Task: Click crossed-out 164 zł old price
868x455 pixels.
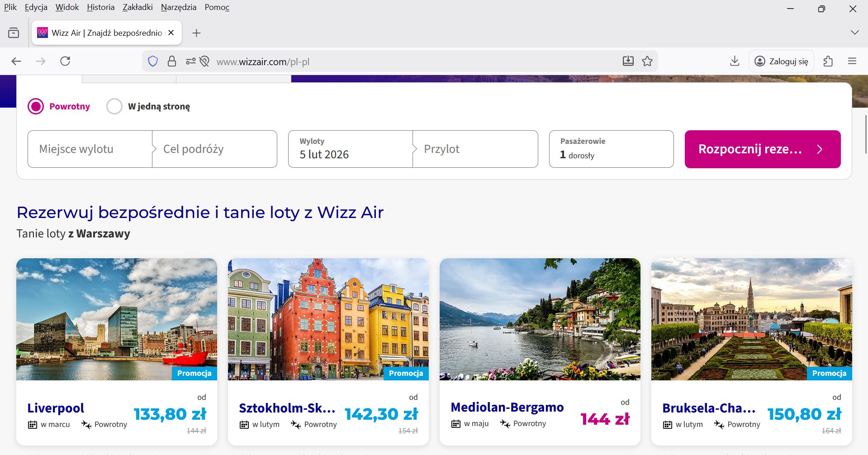Action: coord(831,431)
